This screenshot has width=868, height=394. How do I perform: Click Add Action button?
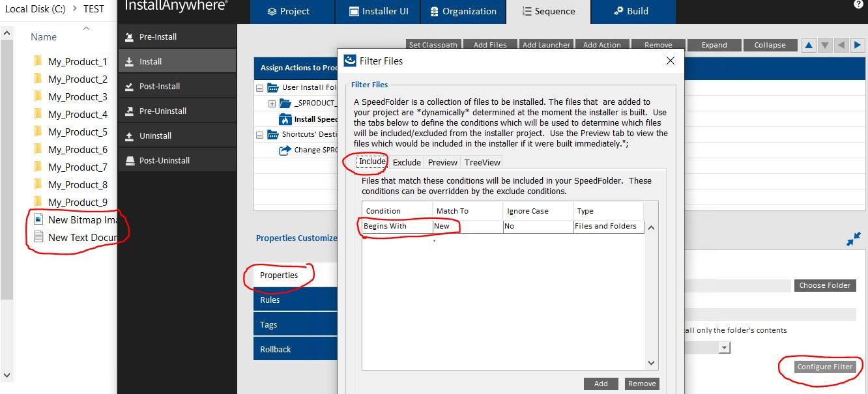pos(601,45)
